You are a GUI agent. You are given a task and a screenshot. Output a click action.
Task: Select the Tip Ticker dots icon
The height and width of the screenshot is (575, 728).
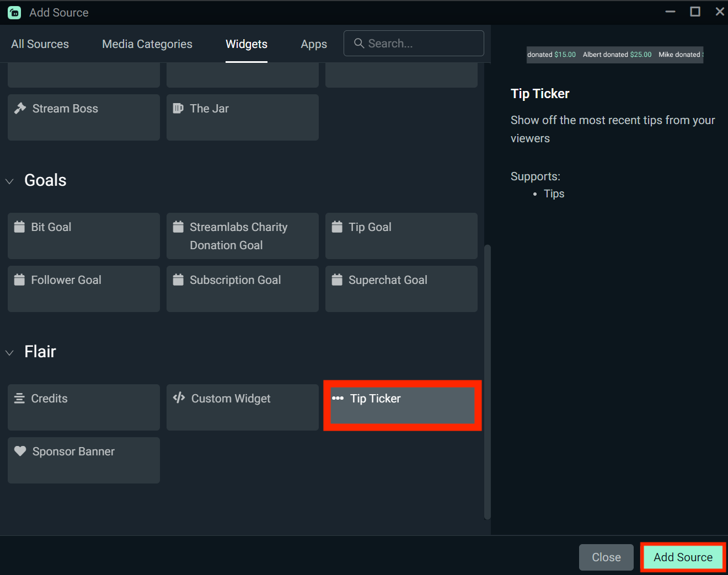(337, 398)
